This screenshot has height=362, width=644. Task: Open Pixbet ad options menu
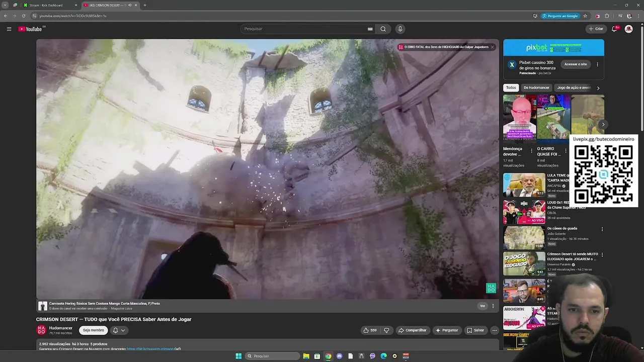pyautogui.click(x=597, y=64)
